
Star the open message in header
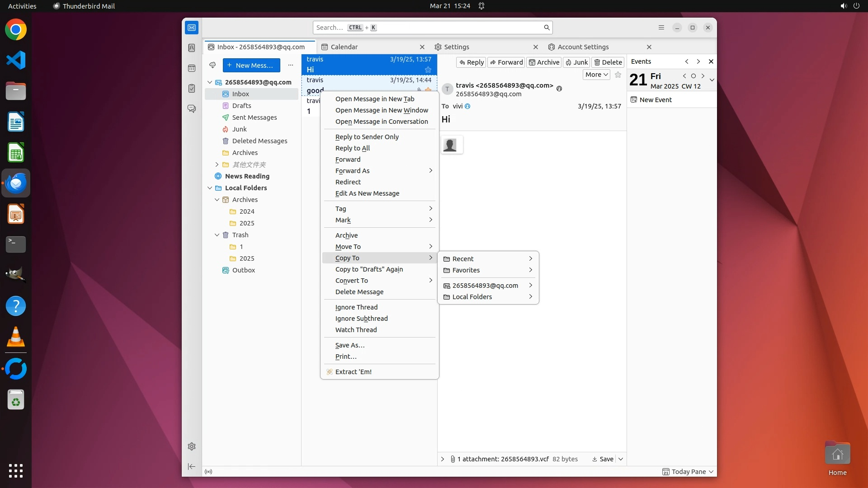618,75
